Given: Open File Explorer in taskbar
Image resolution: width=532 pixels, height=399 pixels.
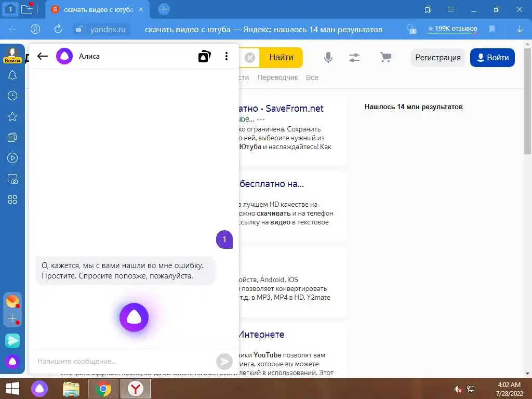Looking at the screenshot, I should [x=71, y=389].
